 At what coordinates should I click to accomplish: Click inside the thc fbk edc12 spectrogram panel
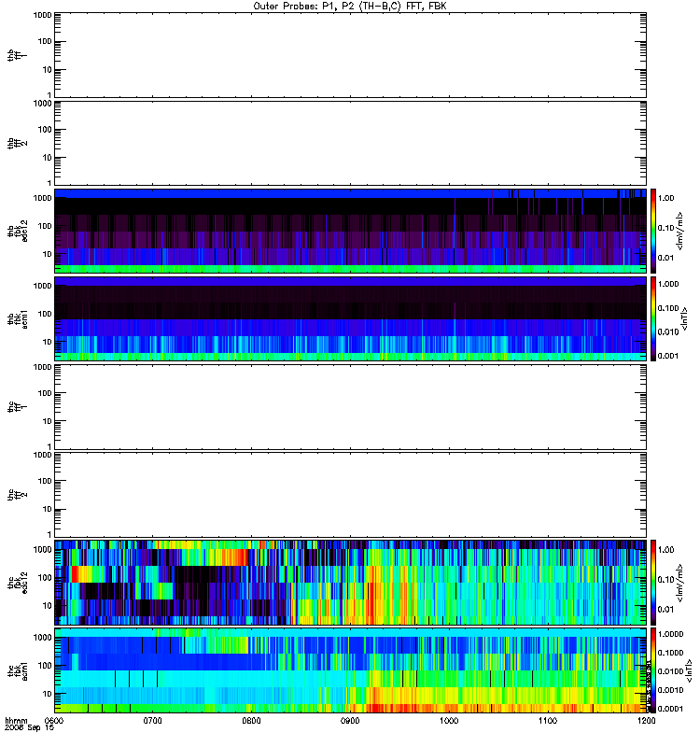350,582
